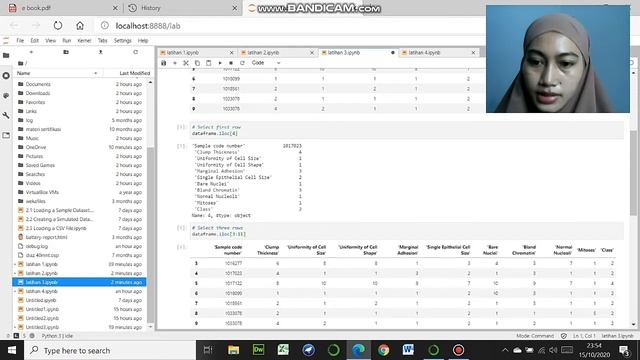Open the Commands palette sidebar tab
Viewport: 640px width, 360px height.
tap(6, 96)
